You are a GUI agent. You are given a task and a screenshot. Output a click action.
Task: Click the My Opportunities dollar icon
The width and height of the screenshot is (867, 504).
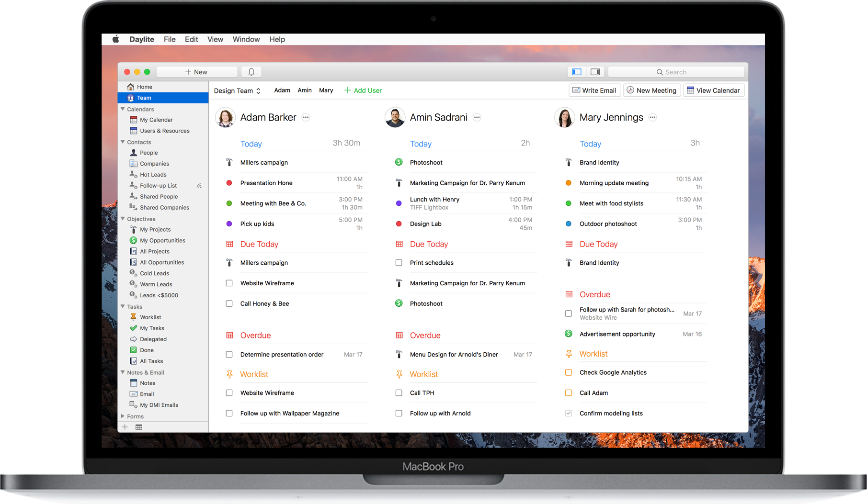pyautogui.click(x=134, y=240)
